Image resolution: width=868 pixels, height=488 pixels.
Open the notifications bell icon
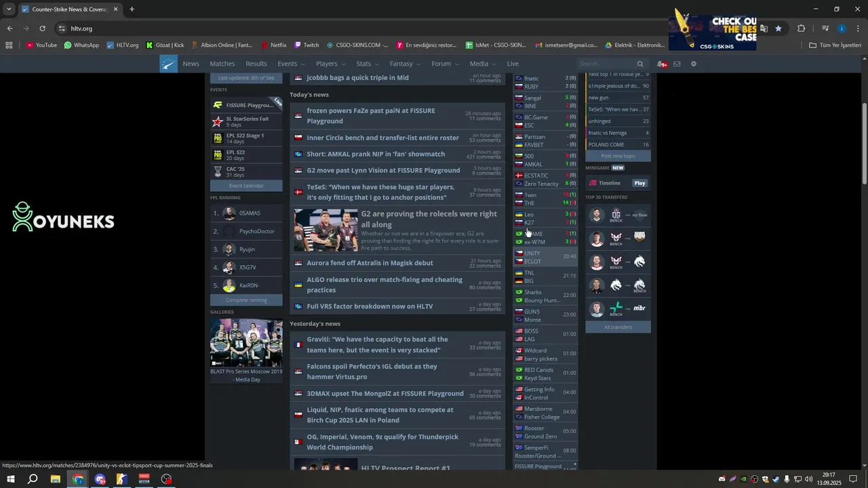point(661,64)
